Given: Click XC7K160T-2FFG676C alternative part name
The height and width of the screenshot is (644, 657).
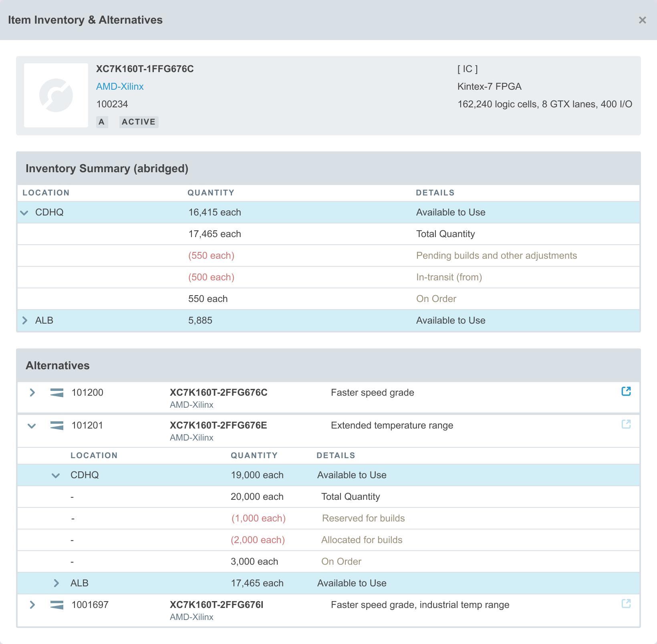Looking at the screenshot, I should pos(219,392).
